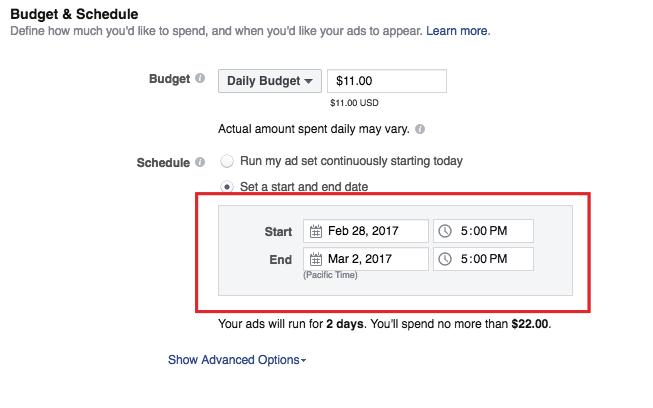Select Run my ad set continuously option
The width and height of the screenshot is (653, 408).
coord(228,160)
